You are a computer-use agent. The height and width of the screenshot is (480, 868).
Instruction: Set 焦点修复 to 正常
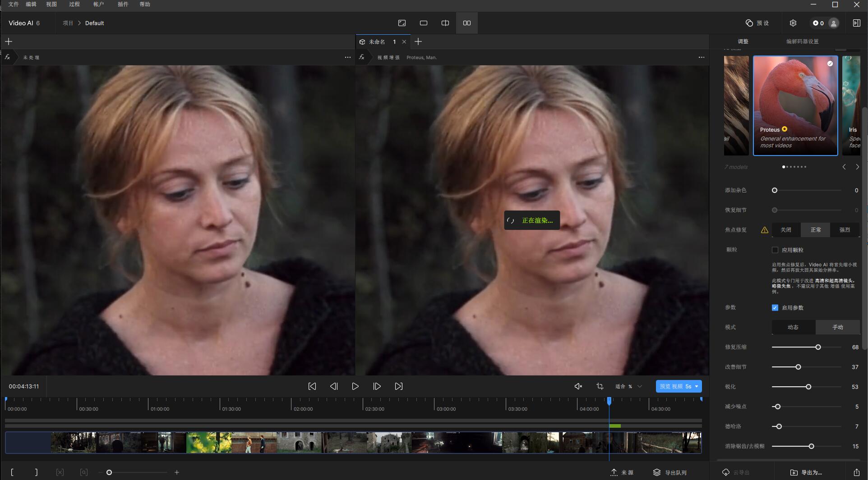pos(816,230)
